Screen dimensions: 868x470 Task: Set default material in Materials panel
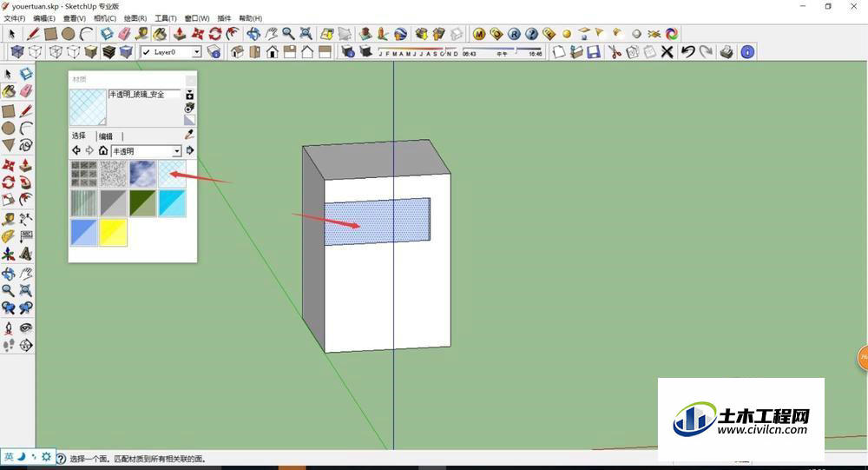pos(189,120)
